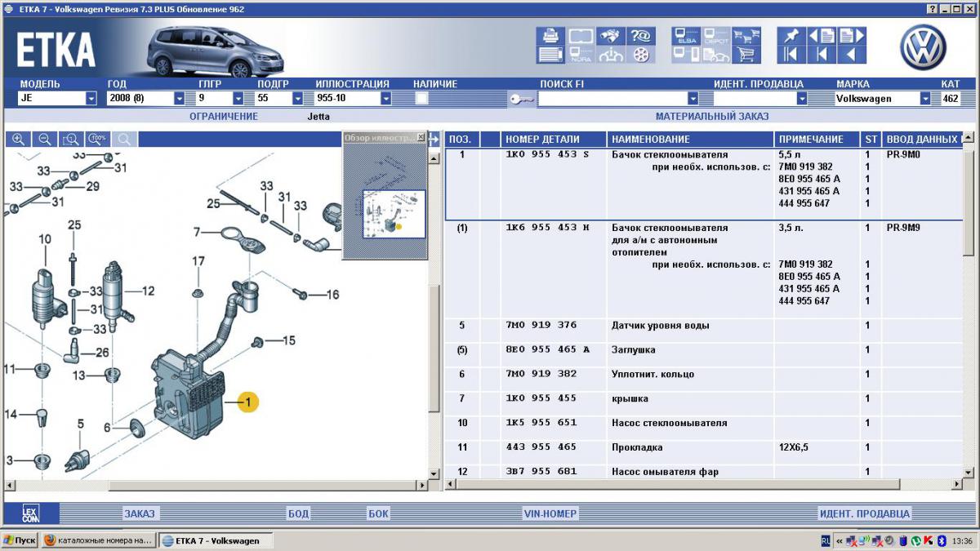
Task: Open the parts list lines icon
Action: point(550,55)
